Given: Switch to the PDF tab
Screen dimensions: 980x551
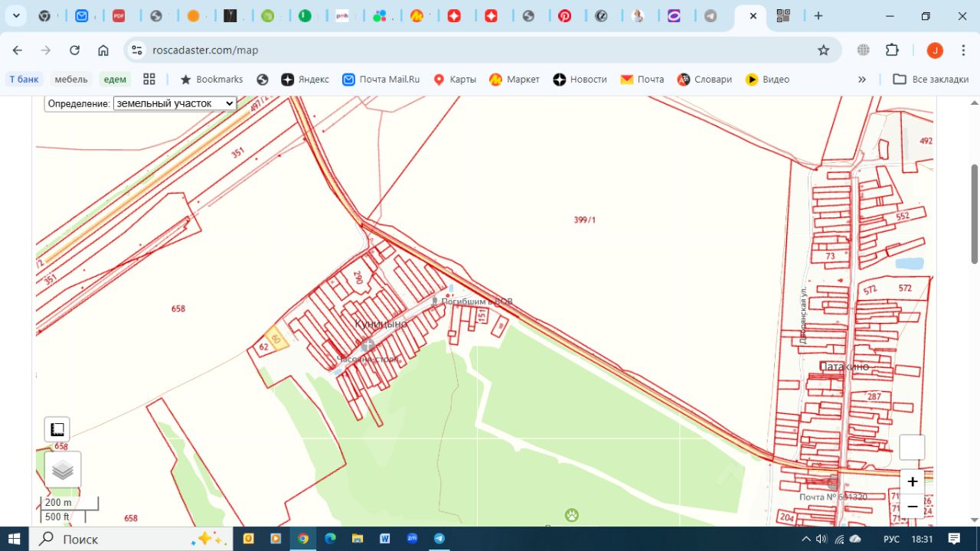Looking at the screenshot, I should coord(119,15).
